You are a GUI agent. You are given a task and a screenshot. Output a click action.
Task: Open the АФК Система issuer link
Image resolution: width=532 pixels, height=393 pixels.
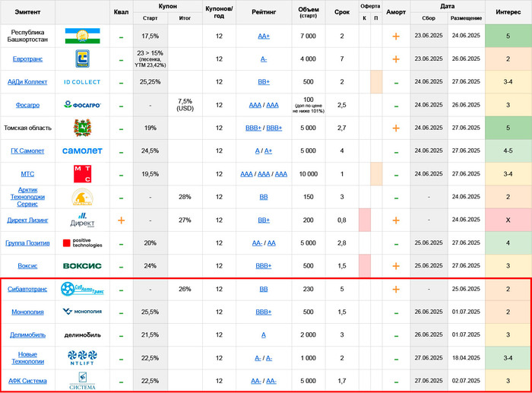coord(27,381)
